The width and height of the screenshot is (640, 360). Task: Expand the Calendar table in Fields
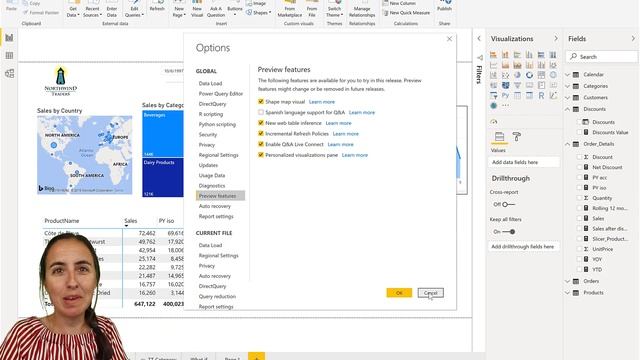click(567, 75)
